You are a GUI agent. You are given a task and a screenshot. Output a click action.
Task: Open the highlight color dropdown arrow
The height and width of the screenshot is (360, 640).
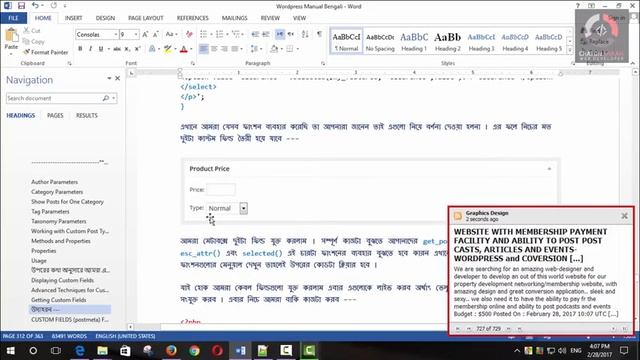[x=175, y=49]
